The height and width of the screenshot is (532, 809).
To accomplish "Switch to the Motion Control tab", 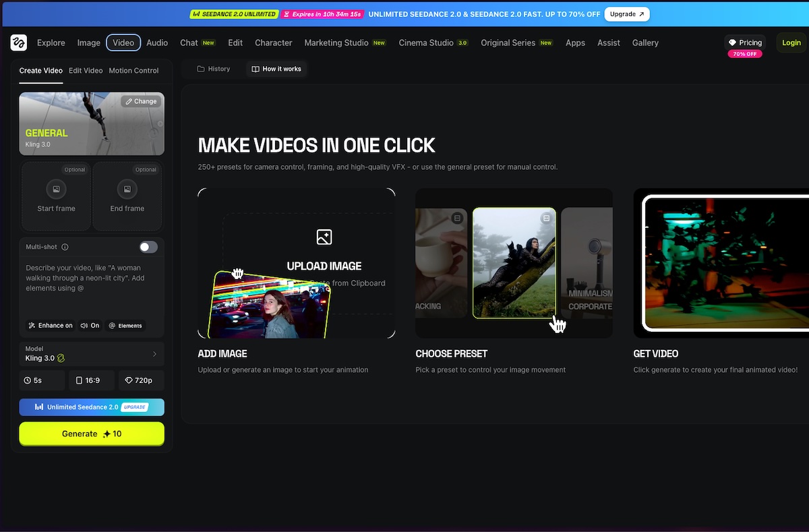I will click(133, 71).
